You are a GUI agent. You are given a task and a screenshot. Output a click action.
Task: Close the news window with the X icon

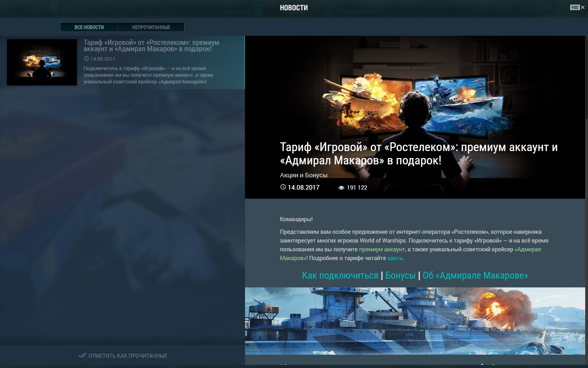click(583, 7)
